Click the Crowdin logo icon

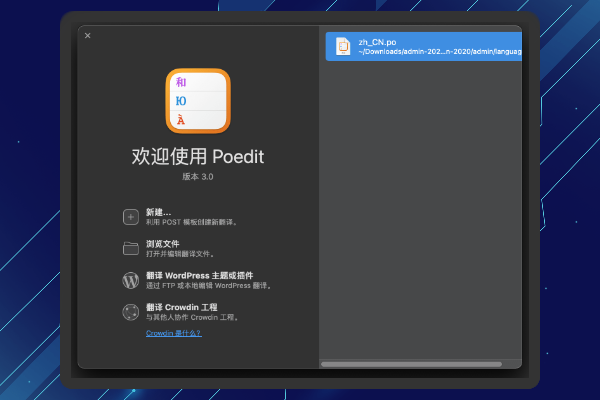point(130,312)
